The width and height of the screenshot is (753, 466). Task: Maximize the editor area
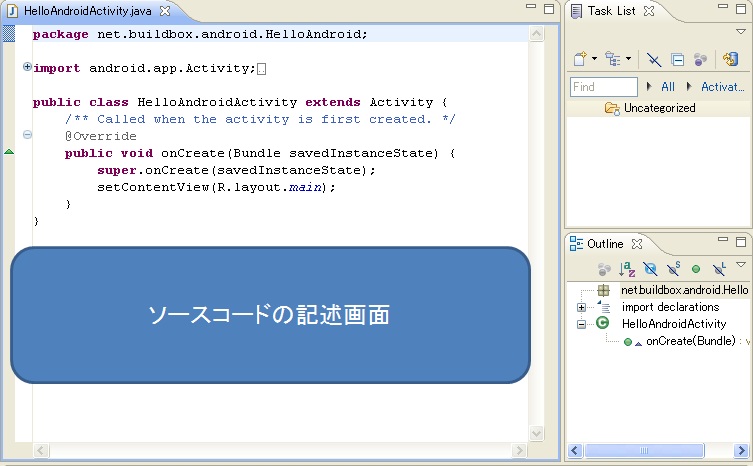point(549,9)
